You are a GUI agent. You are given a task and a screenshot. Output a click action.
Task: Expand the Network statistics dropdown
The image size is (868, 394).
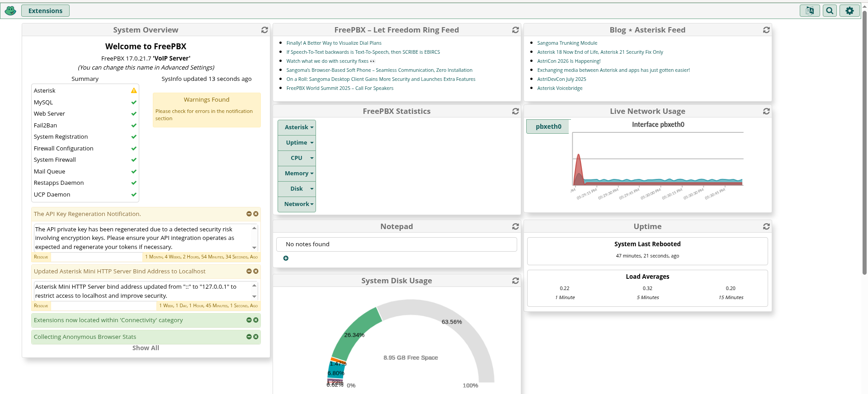[297, 204]
